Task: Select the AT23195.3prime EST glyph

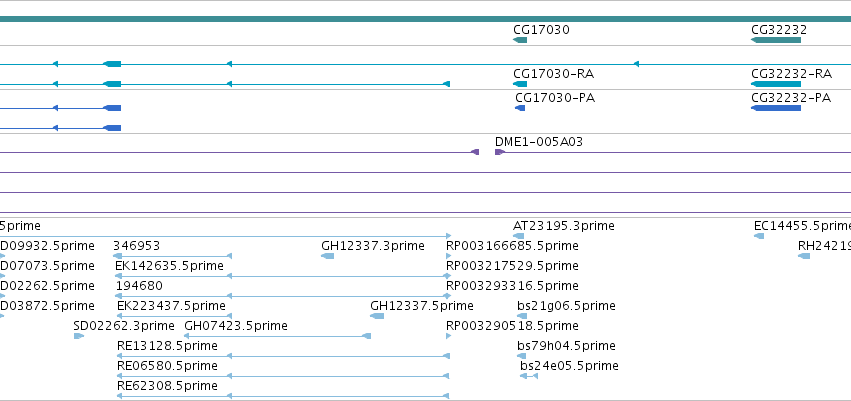Action: (518, 236)
